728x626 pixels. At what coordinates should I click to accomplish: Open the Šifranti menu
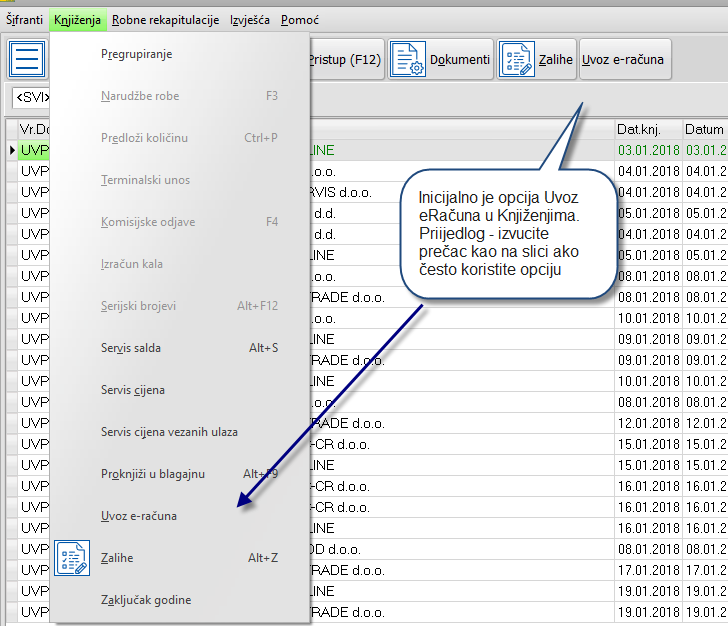tap(25, 20)
